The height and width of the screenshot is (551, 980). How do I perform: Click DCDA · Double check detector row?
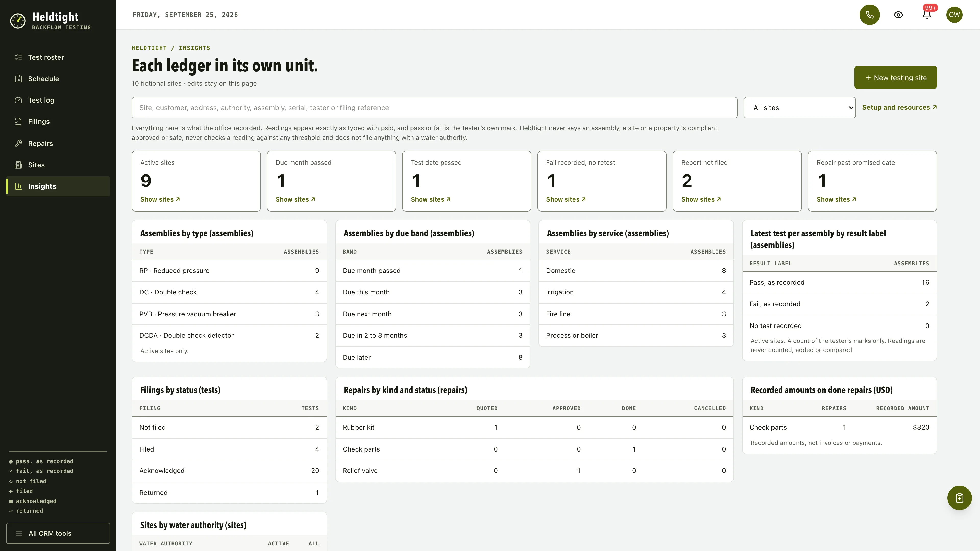(229, 335)
